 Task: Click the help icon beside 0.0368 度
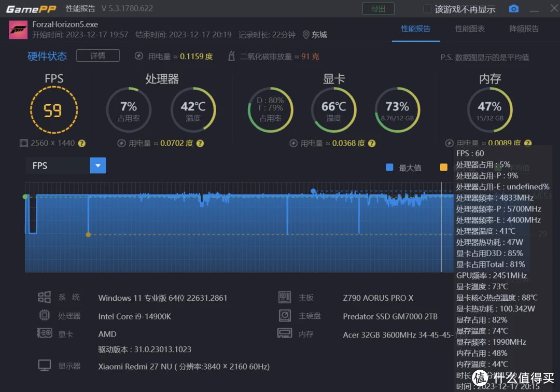(372, 144)
